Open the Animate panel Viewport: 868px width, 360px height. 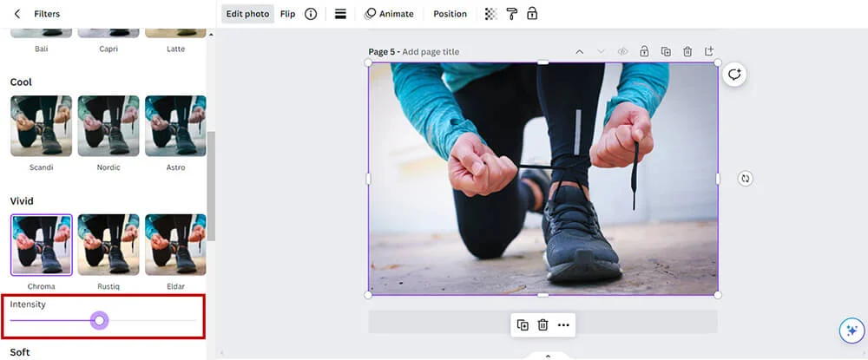tap(389, 14)
